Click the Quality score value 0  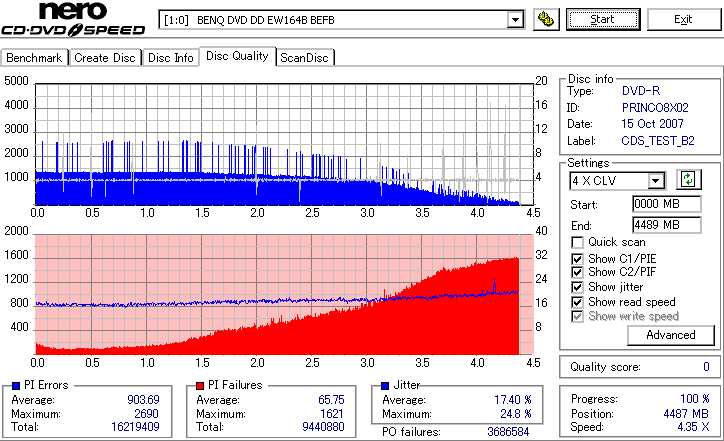pos(706,367)
